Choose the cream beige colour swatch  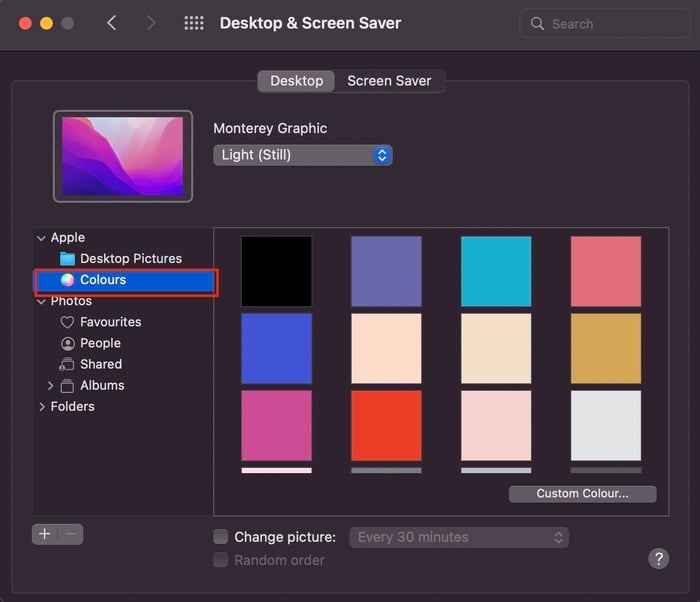click(496, 348)
